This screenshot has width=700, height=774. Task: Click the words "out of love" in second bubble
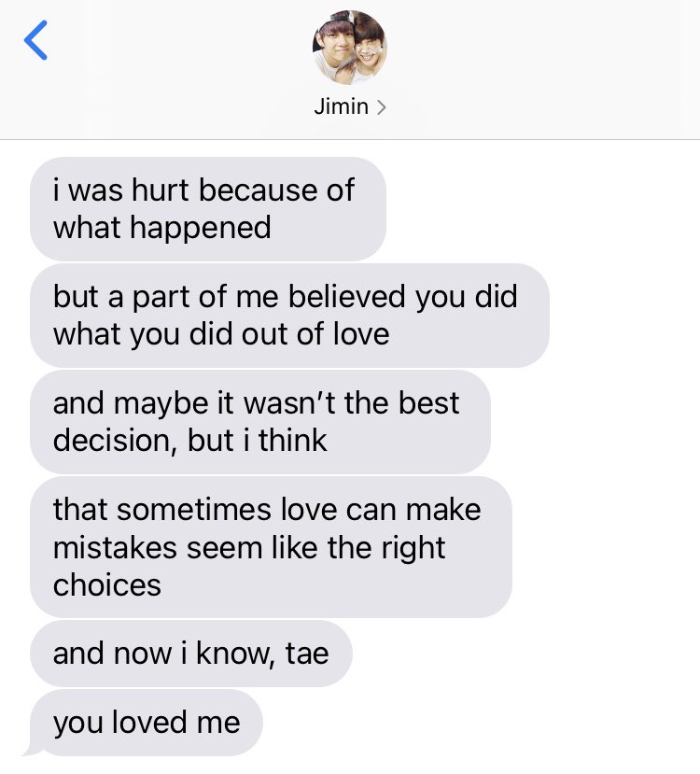click(x=315, y=334)
